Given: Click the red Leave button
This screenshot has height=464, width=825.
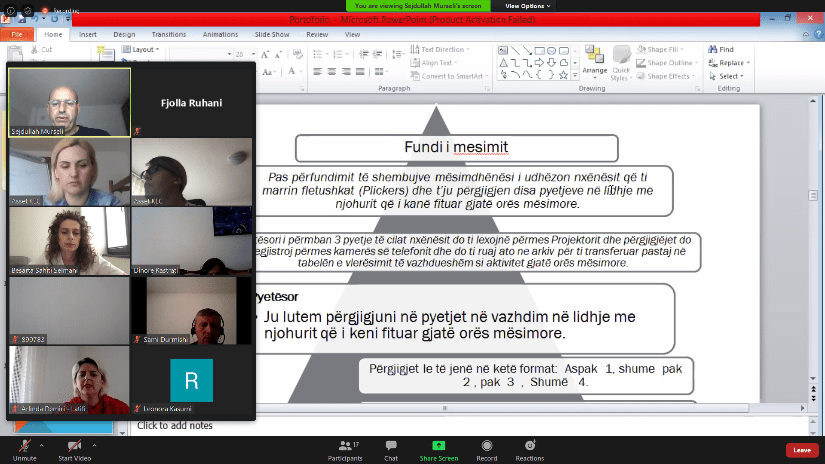Looking at the screenshot, I should click(x=801, y=450).
